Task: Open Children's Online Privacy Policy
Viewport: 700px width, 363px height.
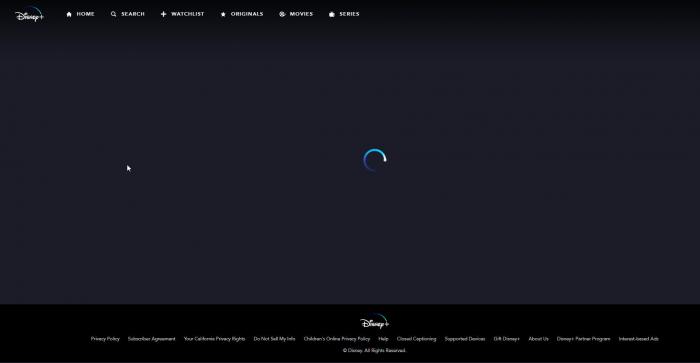Action: coord(337,339)
